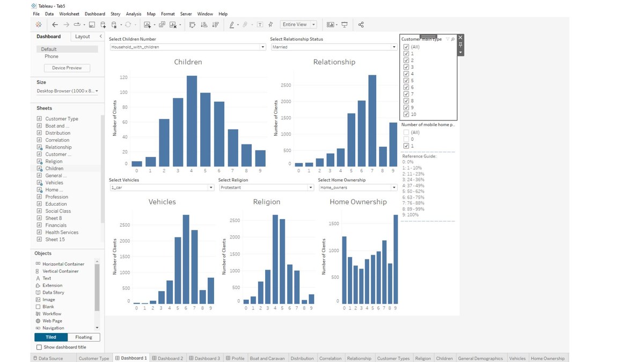Collapse the Dashboard side pane chevron

coord(100,37)
